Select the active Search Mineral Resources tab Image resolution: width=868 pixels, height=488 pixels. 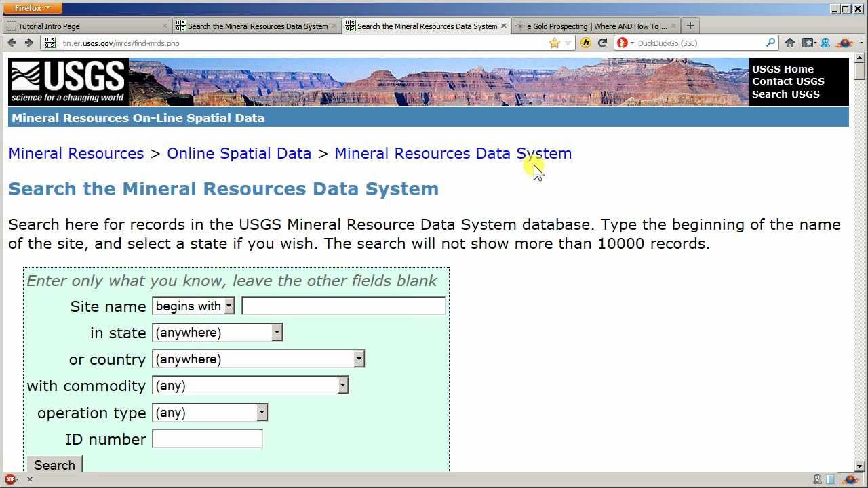tap(426, 26)
